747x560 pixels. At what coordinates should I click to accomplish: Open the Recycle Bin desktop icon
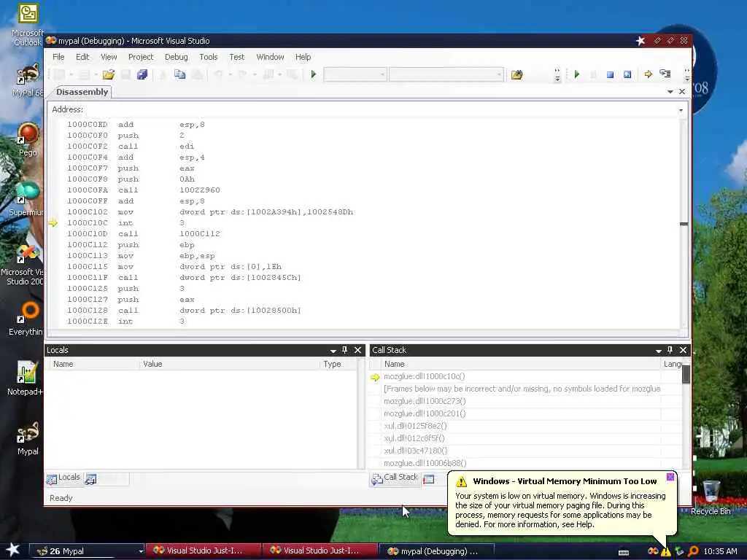(x=711, y=497)
